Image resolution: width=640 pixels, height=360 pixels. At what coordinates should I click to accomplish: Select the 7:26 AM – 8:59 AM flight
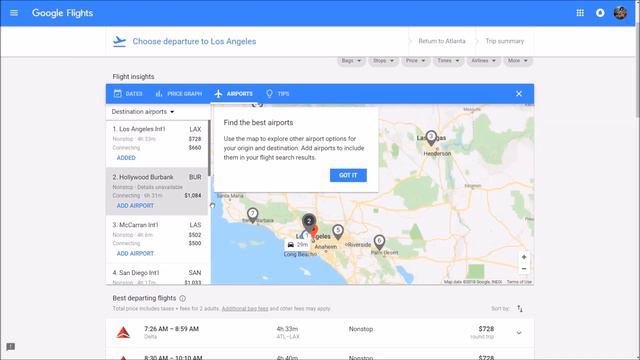(320, 333)
